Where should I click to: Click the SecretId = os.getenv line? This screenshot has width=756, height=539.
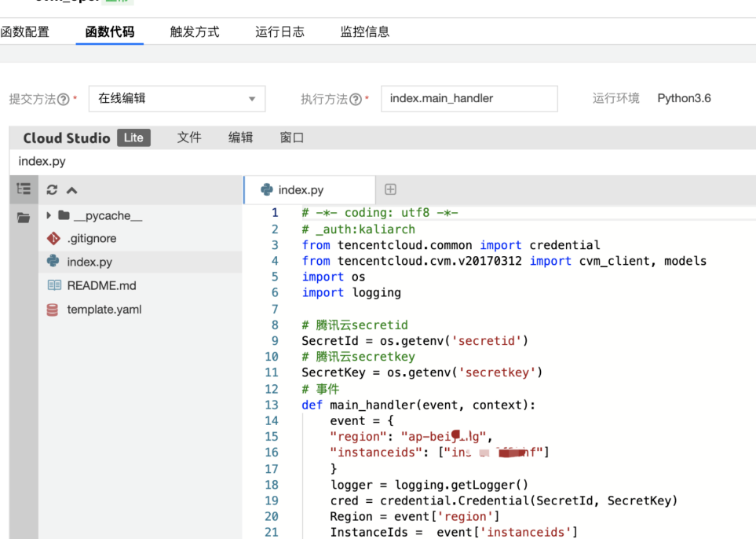415,341
